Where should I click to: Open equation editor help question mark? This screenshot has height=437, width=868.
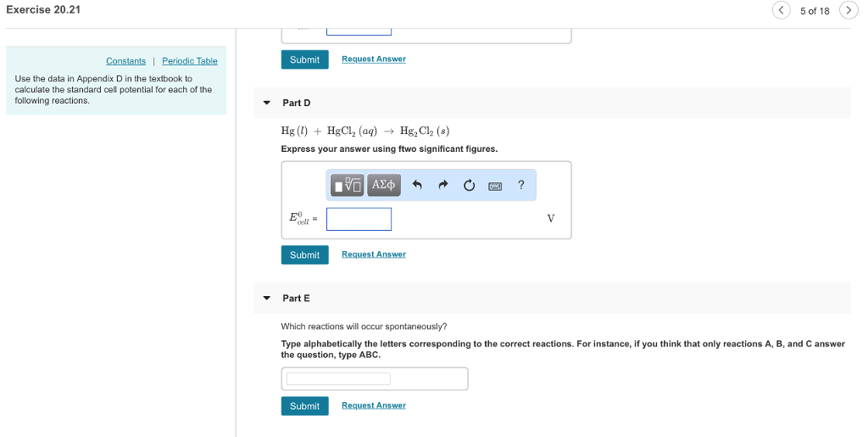coord(521,185)
